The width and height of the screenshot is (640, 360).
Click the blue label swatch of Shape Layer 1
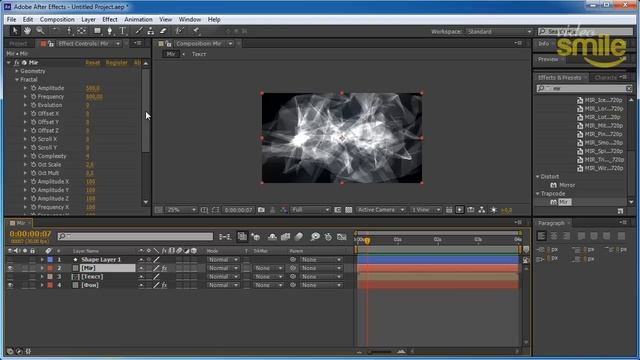pyautogui.click(x=50, y=260)
